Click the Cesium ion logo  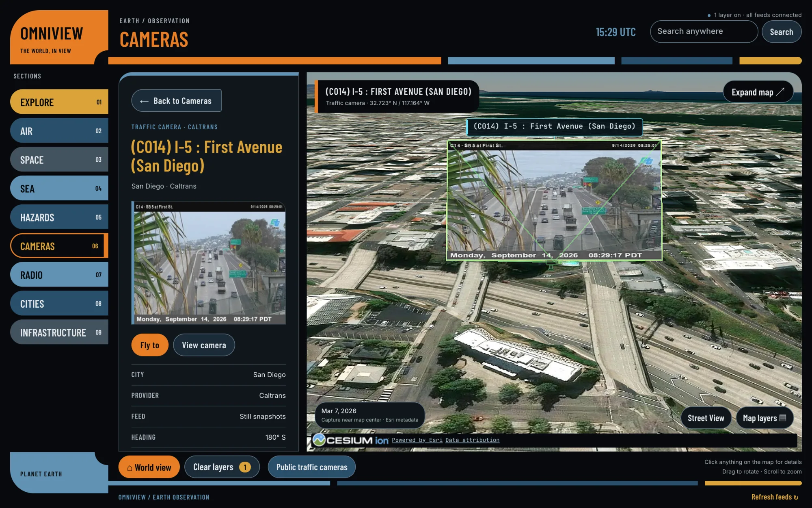point(350,440)
